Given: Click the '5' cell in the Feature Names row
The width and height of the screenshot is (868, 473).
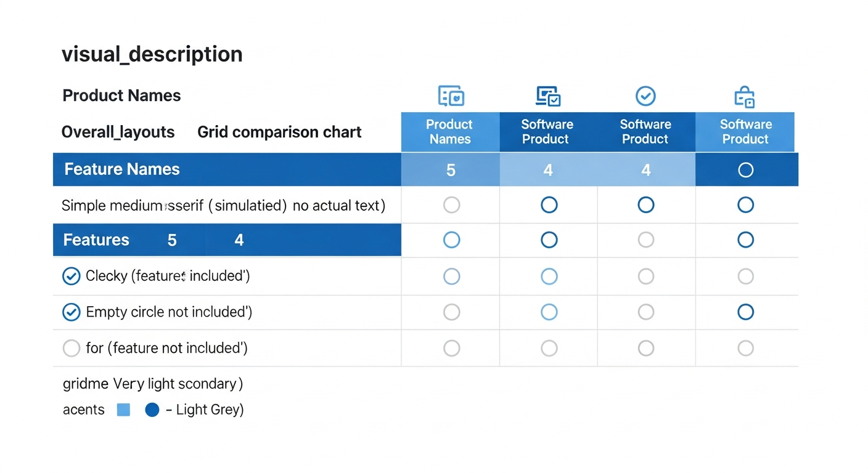Looking at the screenshot, I should coord(451,170).
